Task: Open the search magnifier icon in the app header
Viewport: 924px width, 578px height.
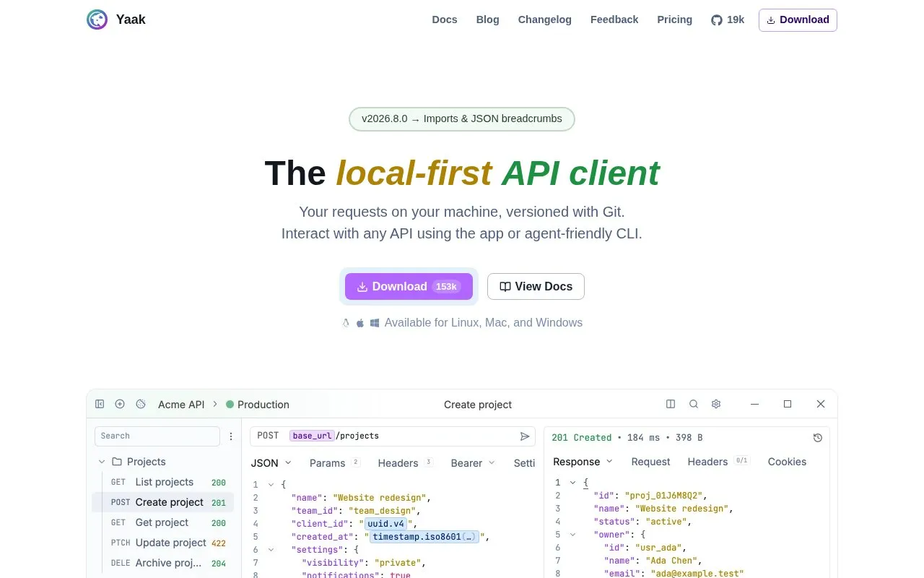Action: (x=694, y=404)
